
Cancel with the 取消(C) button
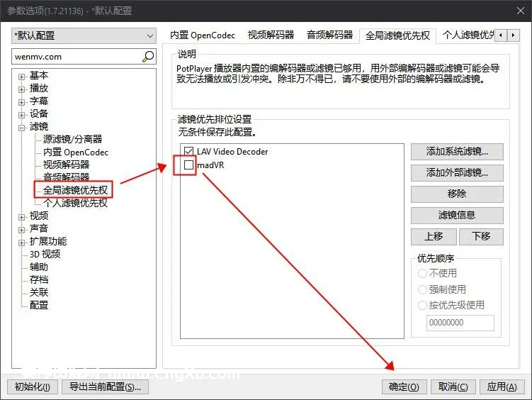[453, 387]
